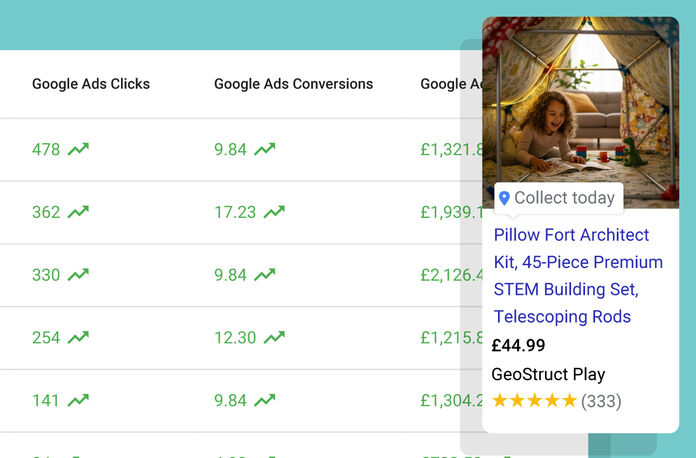Click the (333) review count
Image resolution: width=696 pixels, height=458 pixels.
601,401
